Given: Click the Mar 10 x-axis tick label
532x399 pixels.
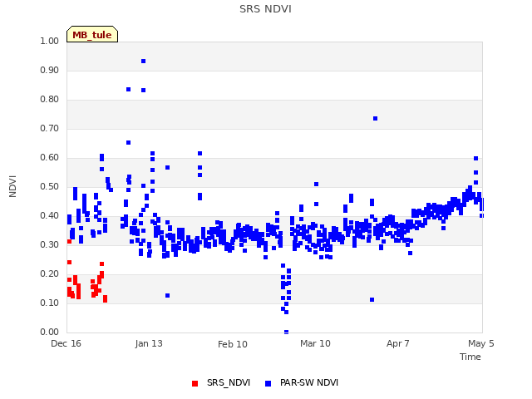Looking at the screenshot, I should coord(315,343).
